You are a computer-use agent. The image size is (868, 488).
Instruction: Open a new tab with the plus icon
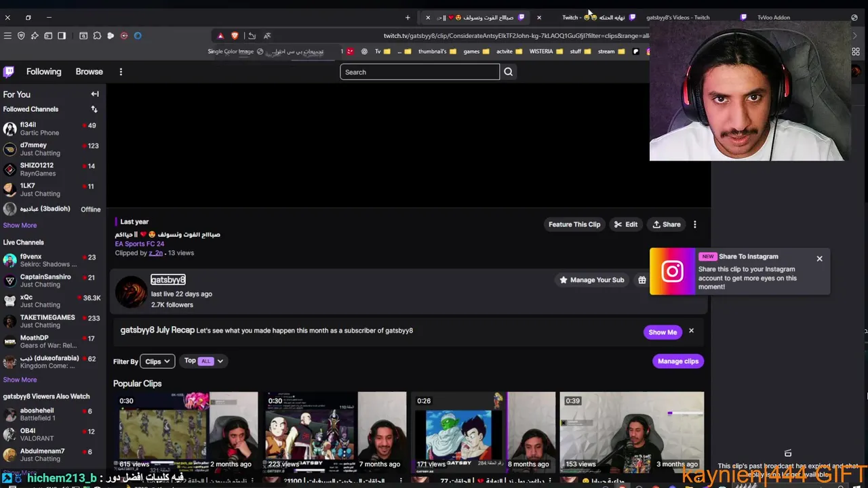tap(408, 18)
